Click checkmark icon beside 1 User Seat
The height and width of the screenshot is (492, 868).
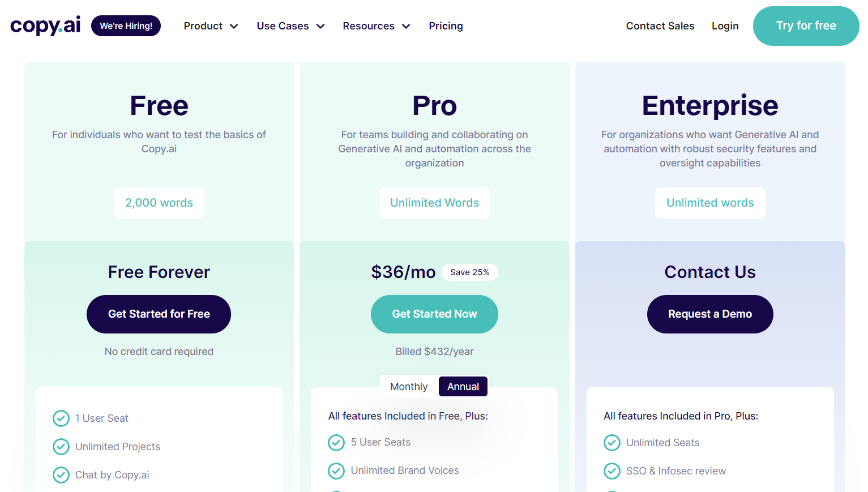[x=61, y=418]
